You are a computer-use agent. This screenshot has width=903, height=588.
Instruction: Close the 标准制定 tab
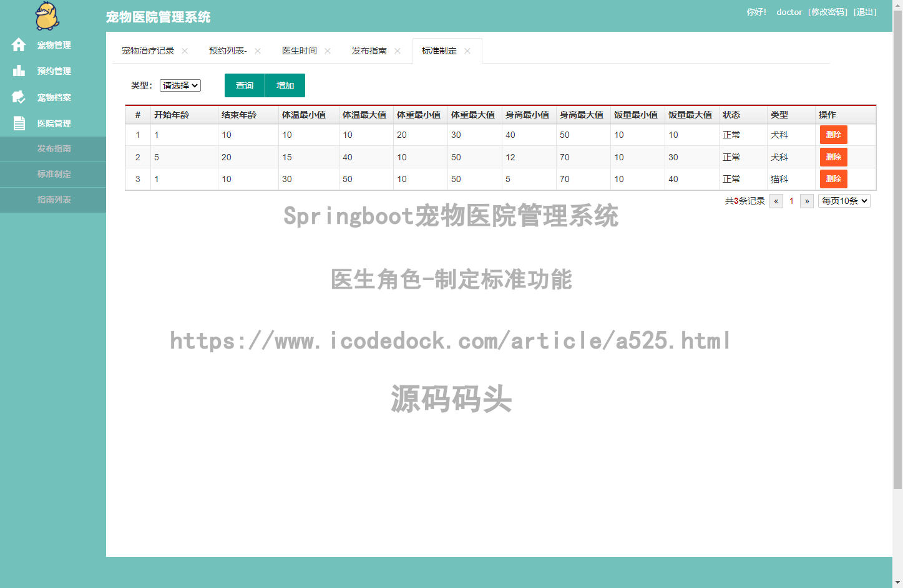[467, 51]
